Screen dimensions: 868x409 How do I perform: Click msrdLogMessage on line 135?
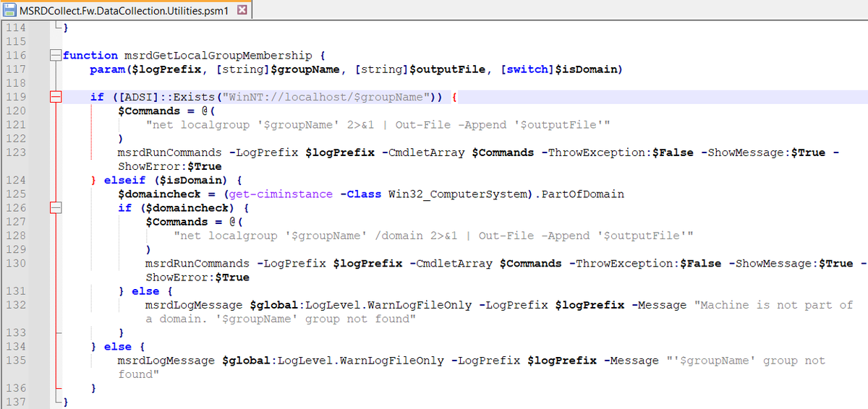click(x=166, y=361)
